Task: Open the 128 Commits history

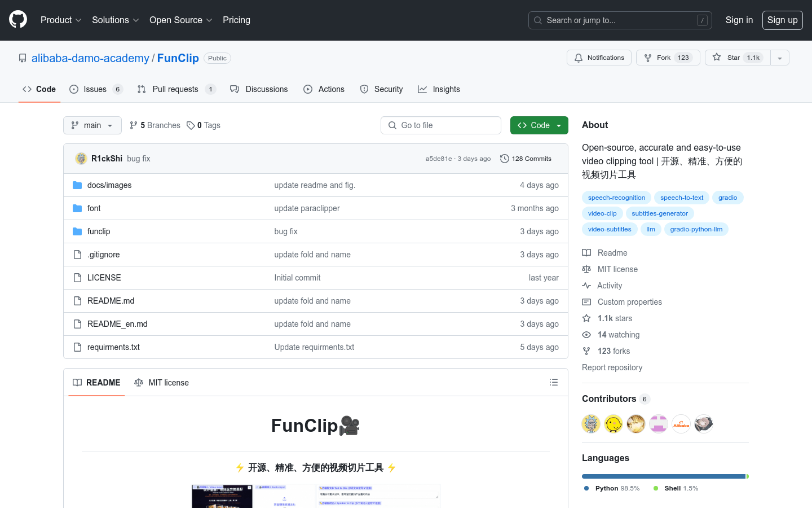Action: (526, 159)
